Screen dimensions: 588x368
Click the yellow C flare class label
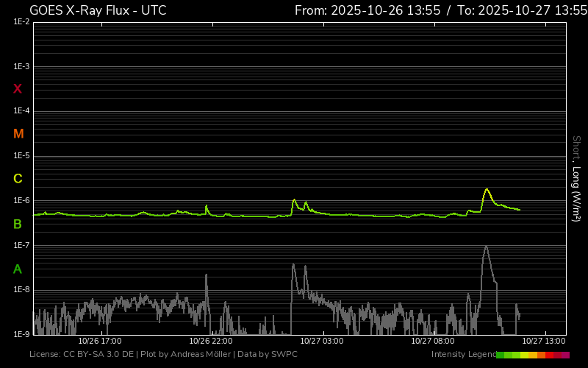click(x=18, y=179)
